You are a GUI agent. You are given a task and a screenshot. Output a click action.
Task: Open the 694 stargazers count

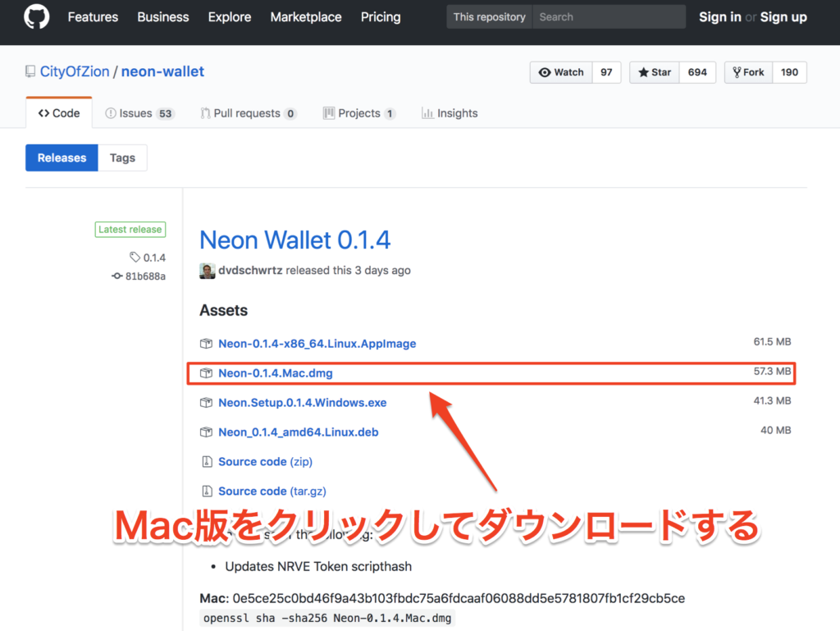click(697, 72)
